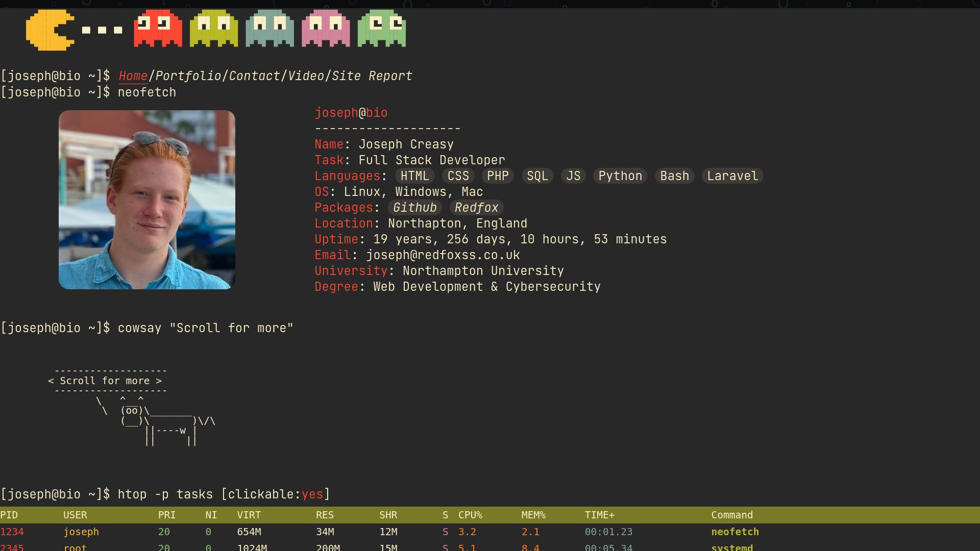
Task: Toggle the clickable 'yes' htop option
Action: coord(312,494)
